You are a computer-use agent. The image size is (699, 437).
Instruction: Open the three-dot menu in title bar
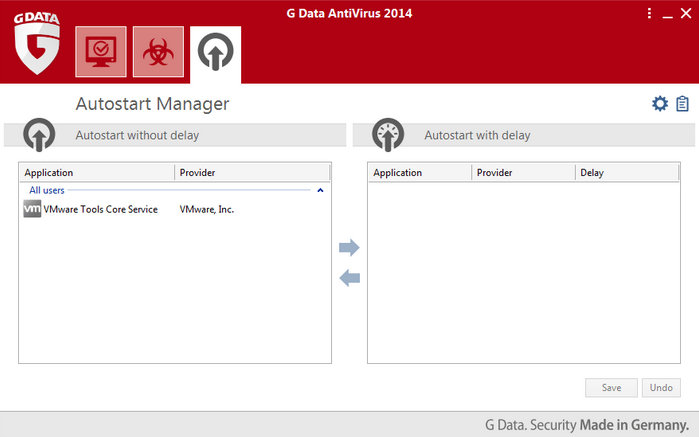(649, 13)
